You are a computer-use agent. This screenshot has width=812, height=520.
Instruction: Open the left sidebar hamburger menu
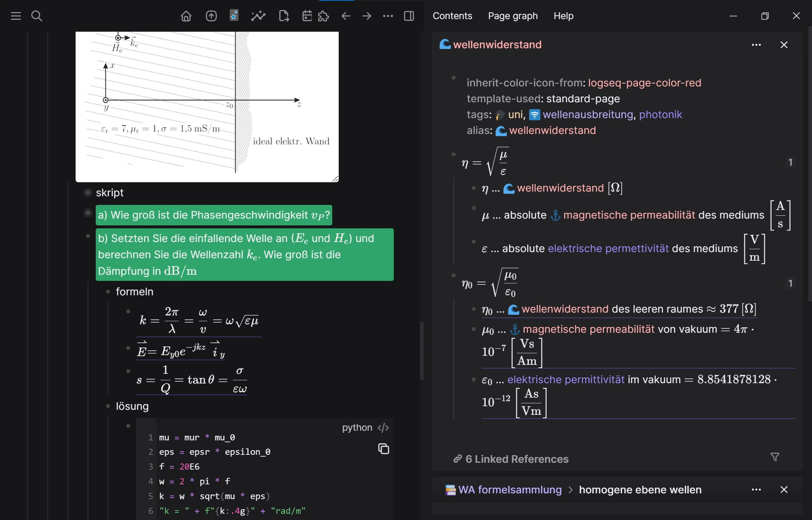click(x=16, y=16)
